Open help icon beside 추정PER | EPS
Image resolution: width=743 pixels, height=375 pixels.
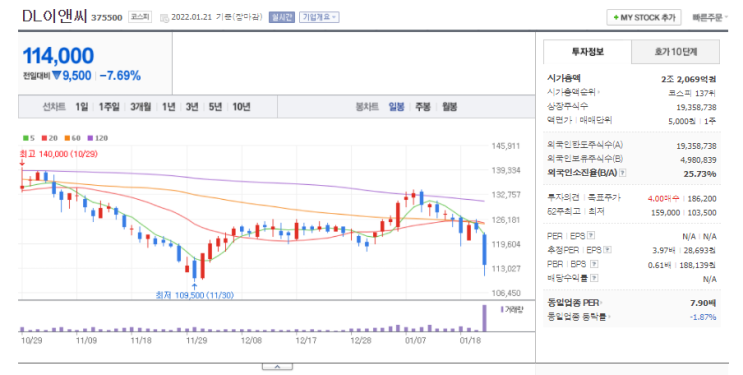pyautogui.click(x=607, y=250)
